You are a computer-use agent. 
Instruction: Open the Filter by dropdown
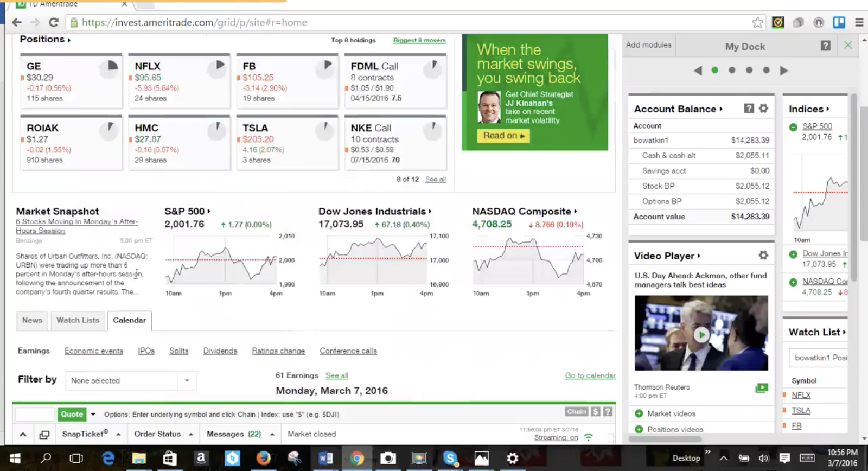[x=131, y=380]
